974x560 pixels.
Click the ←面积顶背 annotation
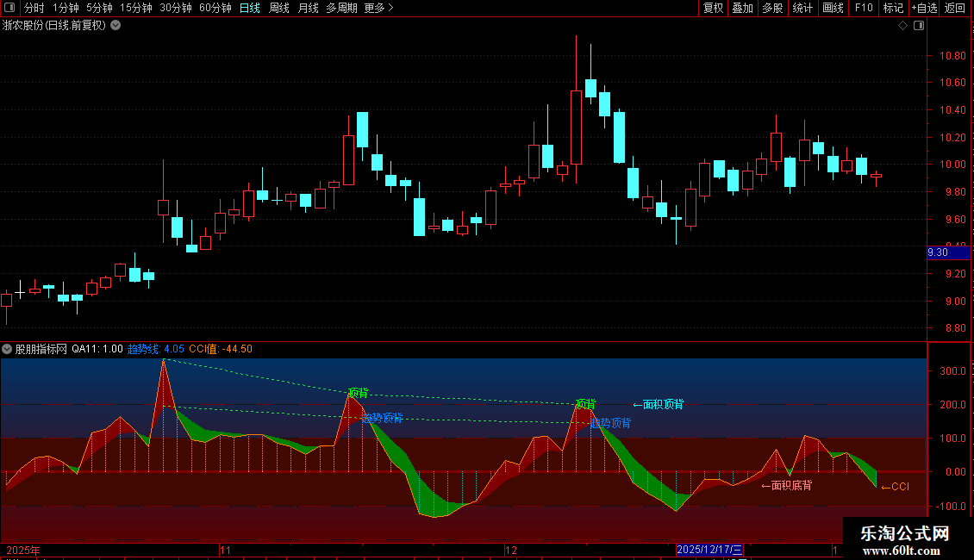pos(658,404)
